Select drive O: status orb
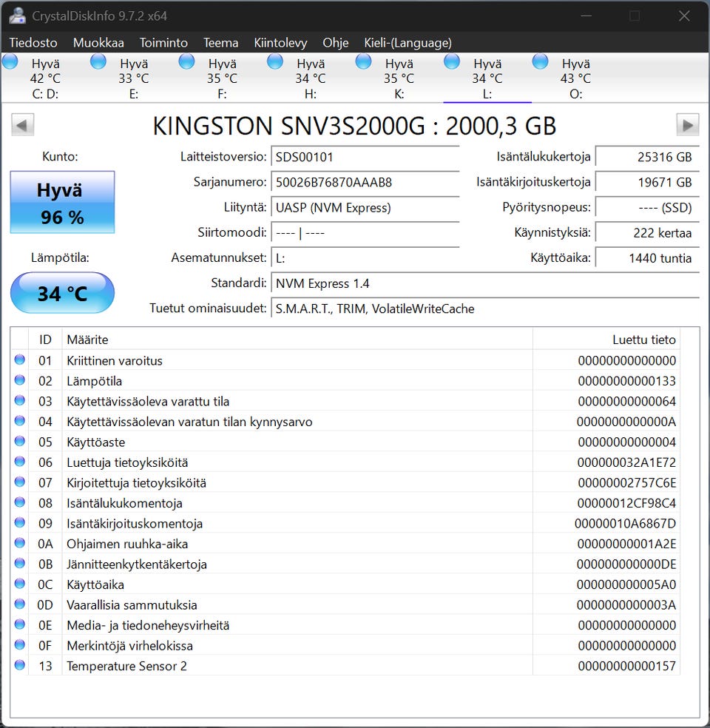This screenshot has height=728, width=710. (541, 62)
